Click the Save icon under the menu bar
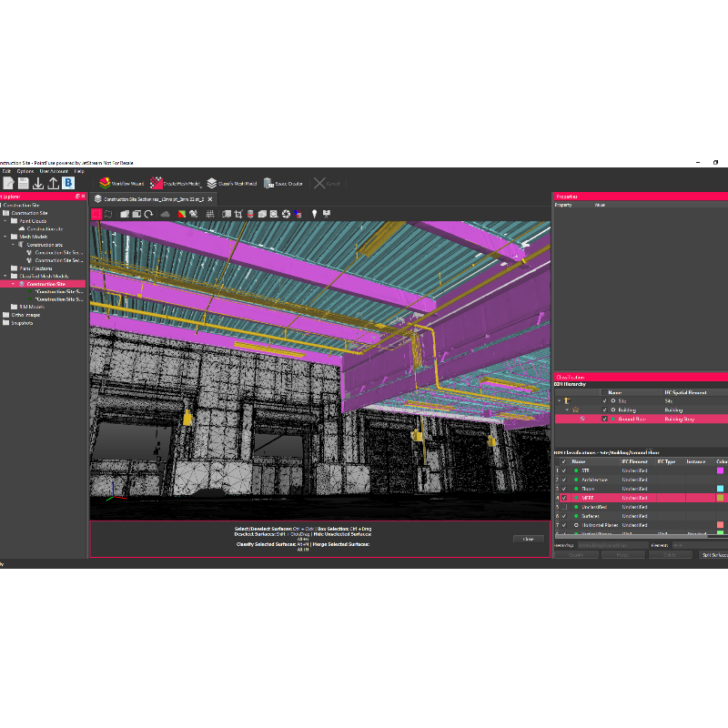728x728 pixels. tap(24, 183)
